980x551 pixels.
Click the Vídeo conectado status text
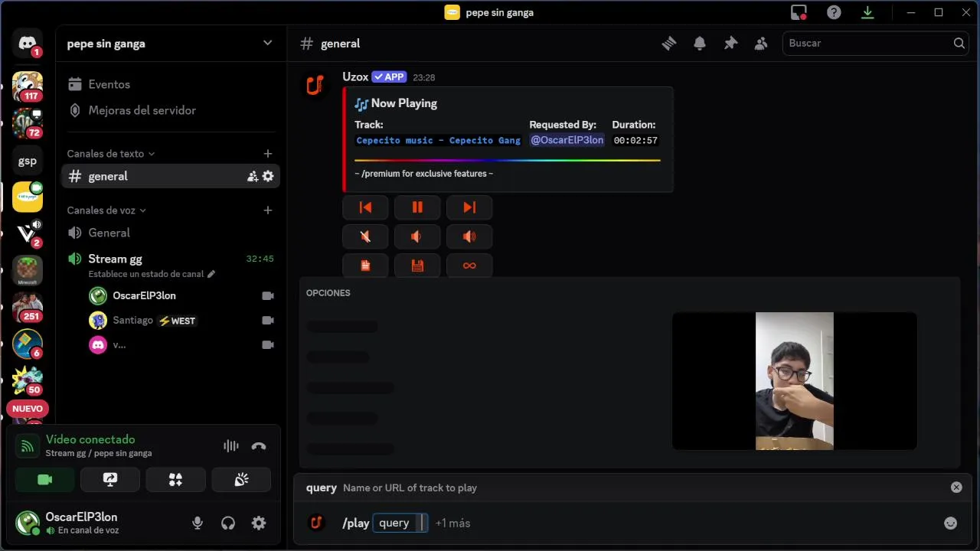coord(90,439)
